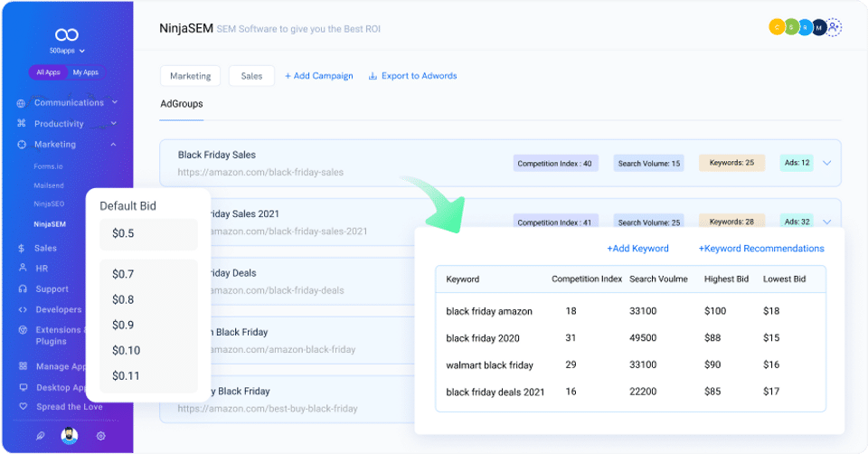
Task: Click the Marketing sidebar icon
Action: coord(22,145)
